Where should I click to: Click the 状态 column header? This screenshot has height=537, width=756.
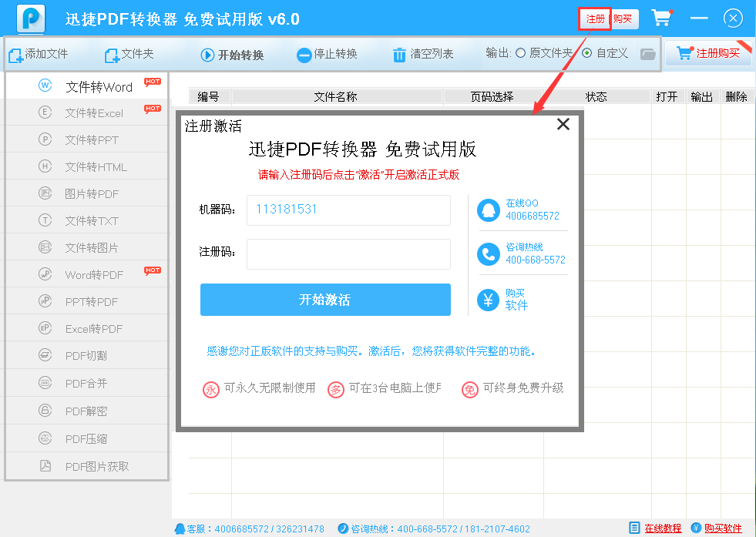coord(596,97)
